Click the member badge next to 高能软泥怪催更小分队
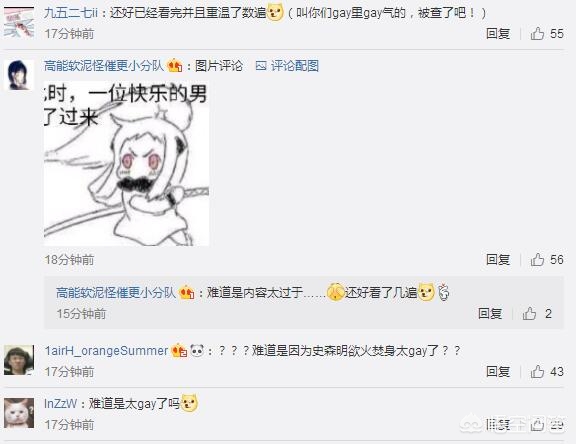 175,66
